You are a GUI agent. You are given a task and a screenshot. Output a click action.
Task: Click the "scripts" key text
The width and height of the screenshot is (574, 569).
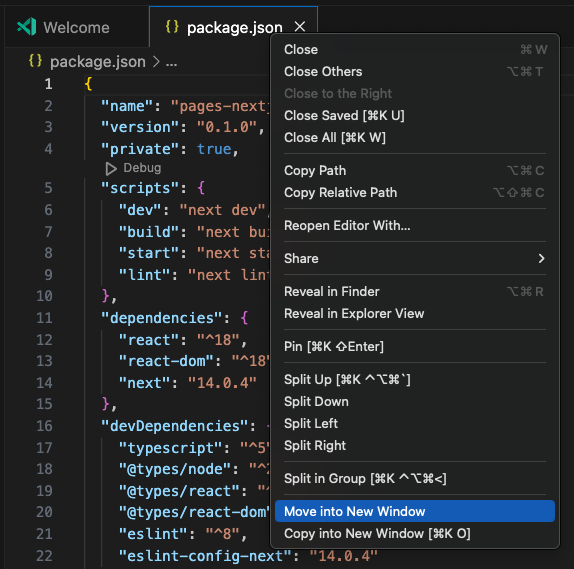141,188
